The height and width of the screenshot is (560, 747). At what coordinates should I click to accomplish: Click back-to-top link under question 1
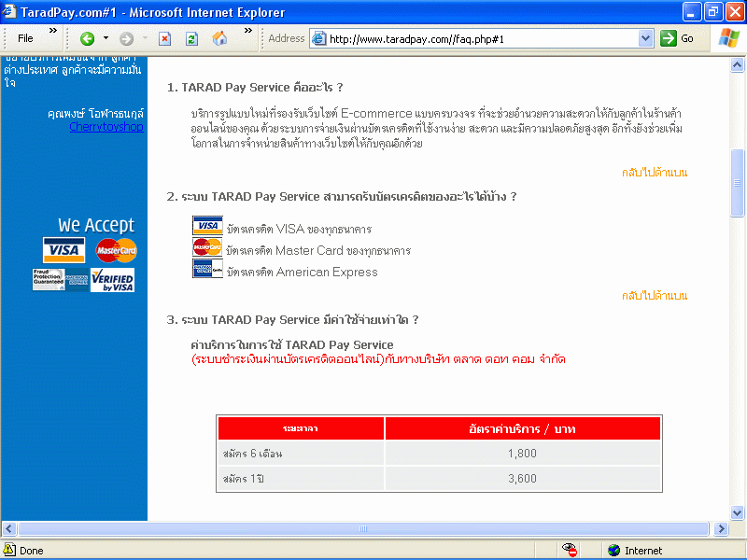tap(655, 173)
